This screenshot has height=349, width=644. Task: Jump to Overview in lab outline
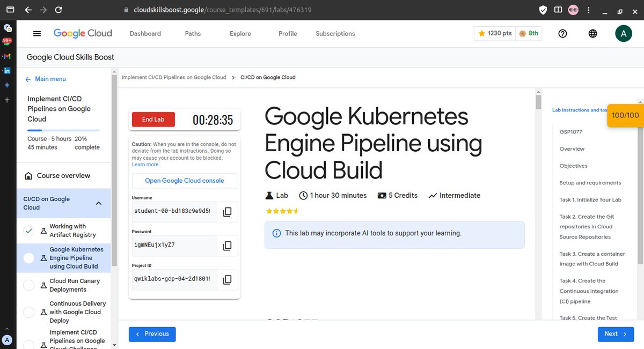(572, 149)
